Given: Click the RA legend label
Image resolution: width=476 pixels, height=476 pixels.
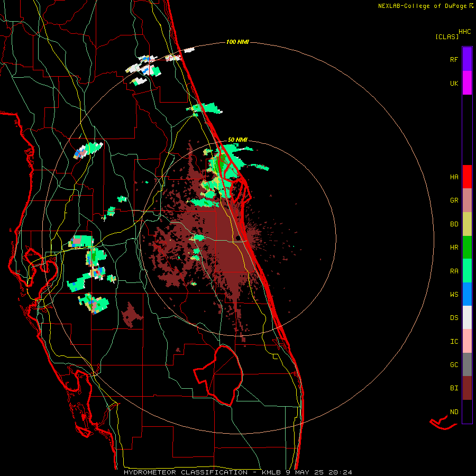Looking at the screenshot, I should coord(454,271).
